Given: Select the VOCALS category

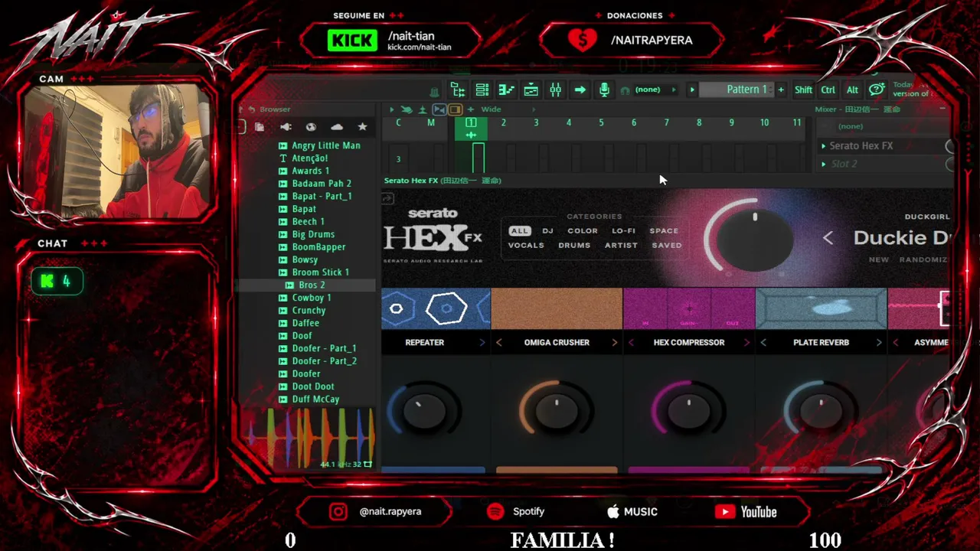Looking at the screenshot, I should coord(526,246).
